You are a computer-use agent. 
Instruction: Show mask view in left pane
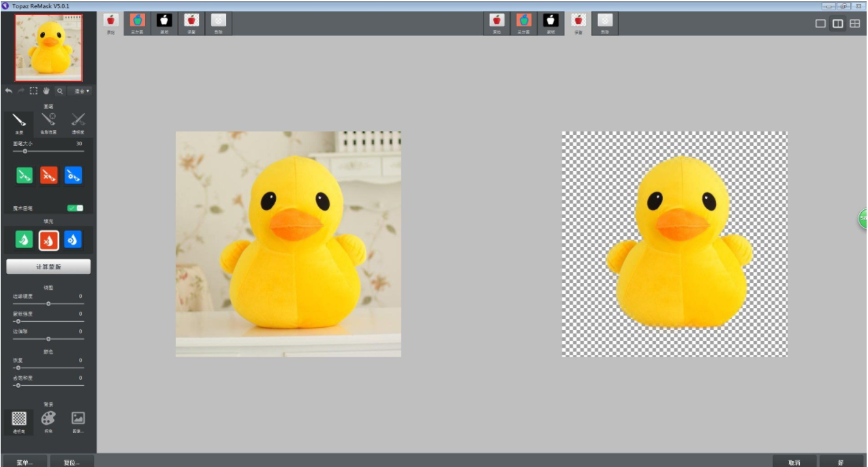pyautogui.click(x=164, y=23)
